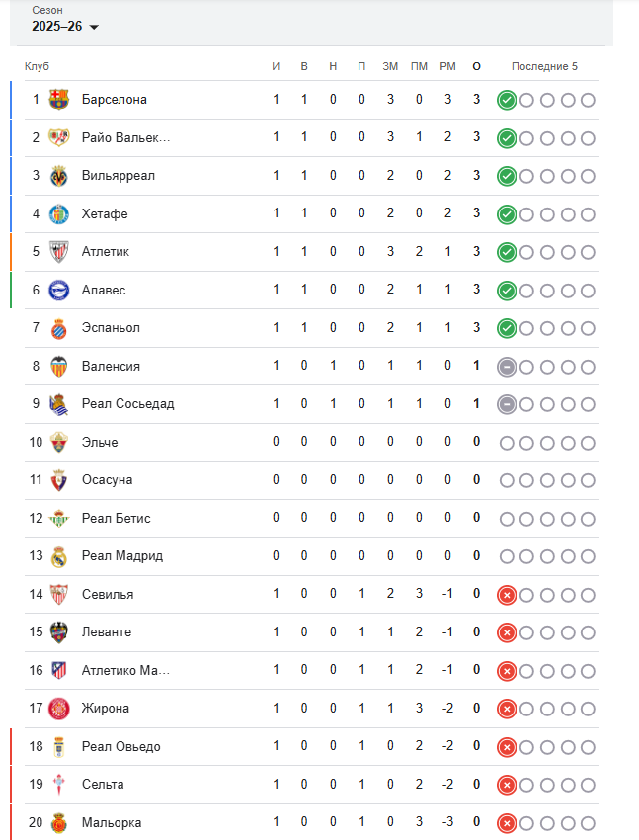Open the Осасуна team link
This screenshot has width=639, height=840.
point(107,480)
